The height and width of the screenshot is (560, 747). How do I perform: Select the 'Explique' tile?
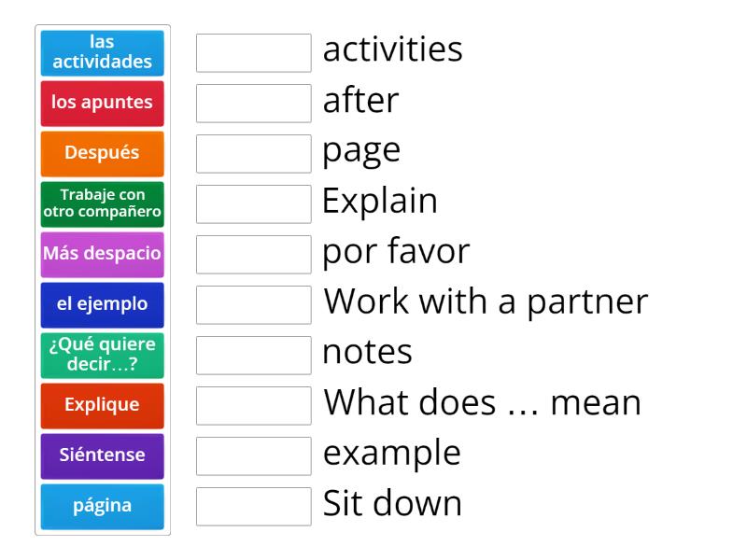(103, 405)
